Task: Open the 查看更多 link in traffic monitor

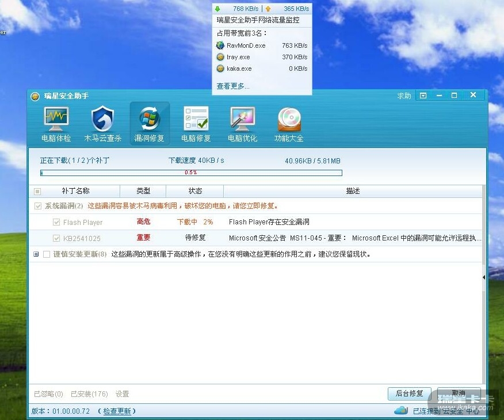Action: tap(233, 86)
